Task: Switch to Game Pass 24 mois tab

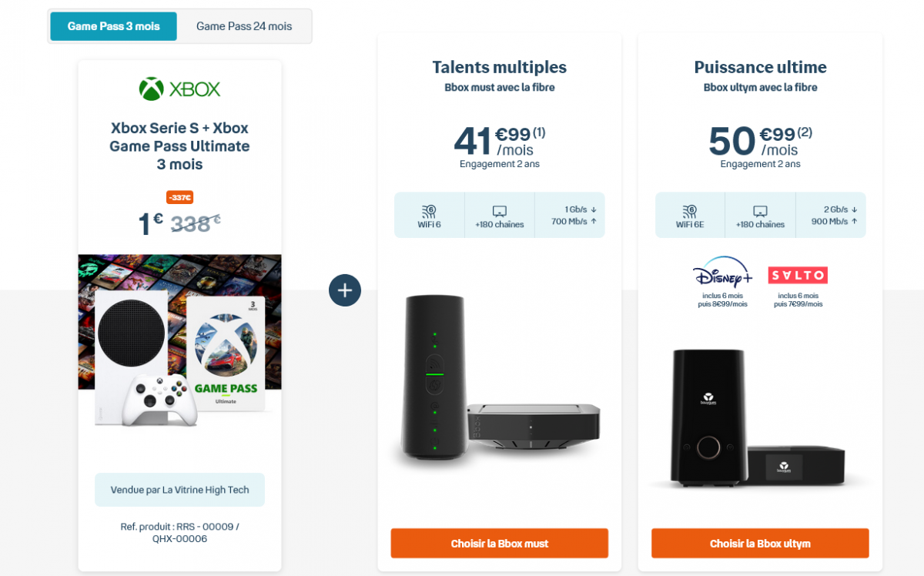Action: point(244,26)
